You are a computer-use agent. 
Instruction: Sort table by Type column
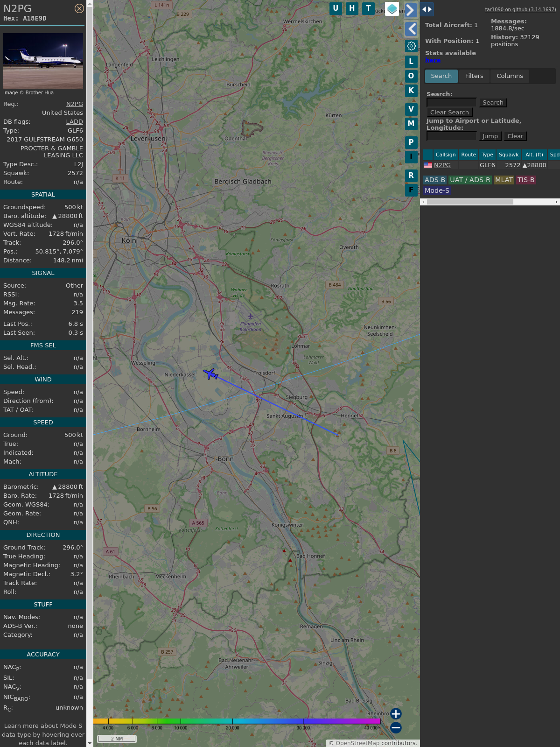[487, 155]
